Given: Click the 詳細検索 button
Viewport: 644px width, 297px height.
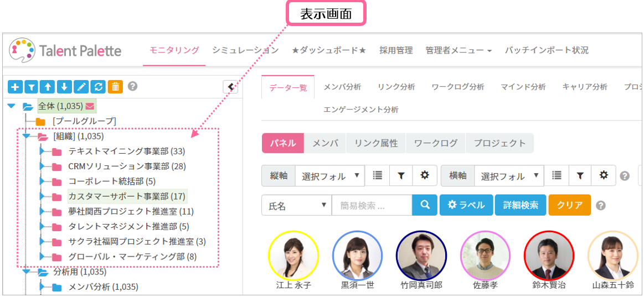Looking at the screenshot, I should pos(520,205).
